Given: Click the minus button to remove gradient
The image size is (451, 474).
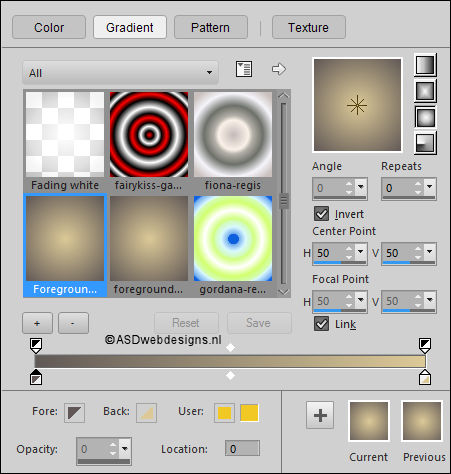Looking at the screenshot, I should [x=73, y=323].
